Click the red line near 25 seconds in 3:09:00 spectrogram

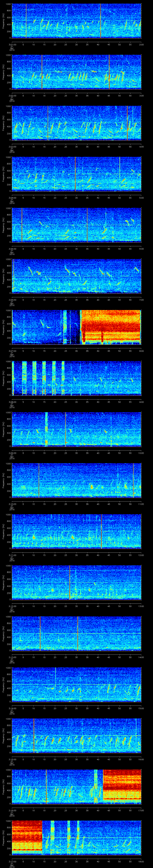point(66,429)
